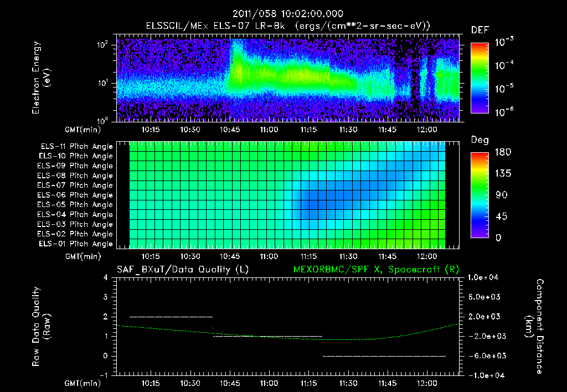567x392 pixels.
Task: Click the 0 value on Deg colorbar
Action: click(x=498, y=238)
